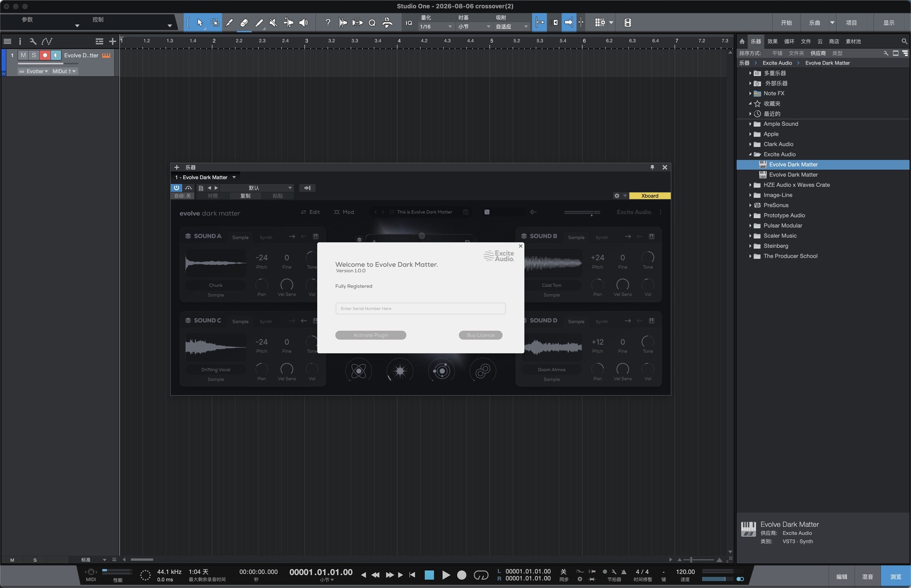This screenshot has height=588, width=911.
Task: Open the browser search magnifier
Action: tap(904, 41)
